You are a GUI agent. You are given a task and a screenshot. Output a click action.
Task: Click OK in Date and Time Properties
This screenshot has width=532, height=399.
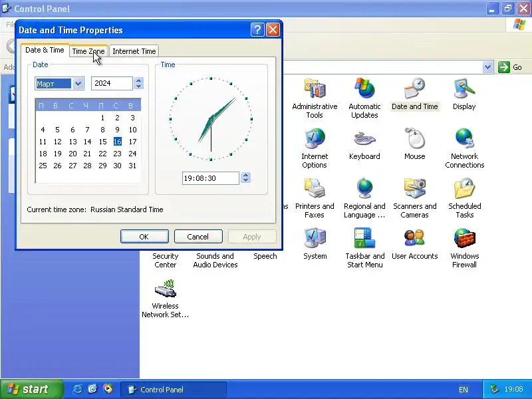point(144,237)
